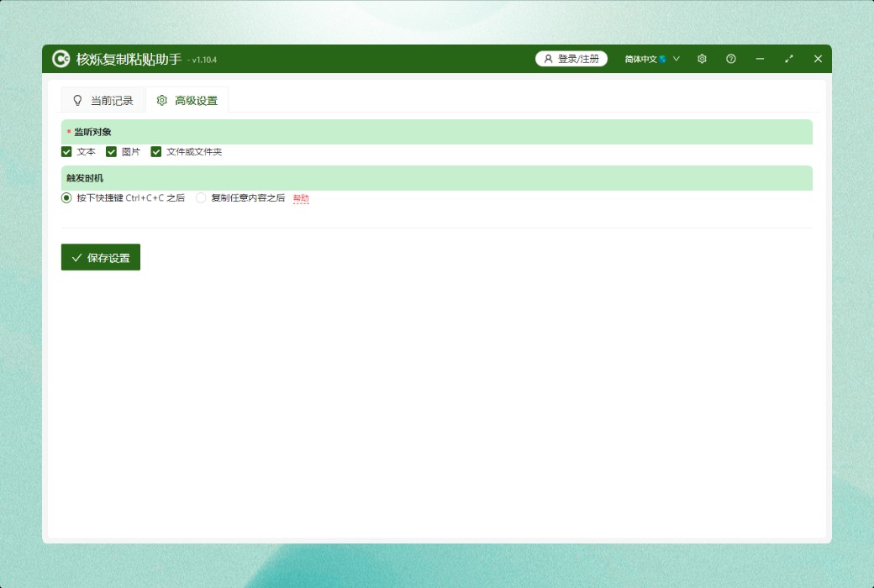Uncheck the 文本 checkbox

click(x=66, y=152)
